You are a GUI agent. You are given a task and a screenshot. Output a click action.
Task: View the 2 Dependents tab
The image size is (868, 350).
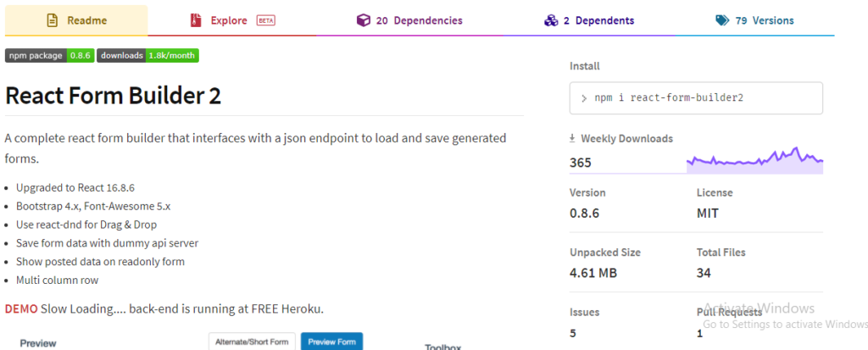pos(589,20)
